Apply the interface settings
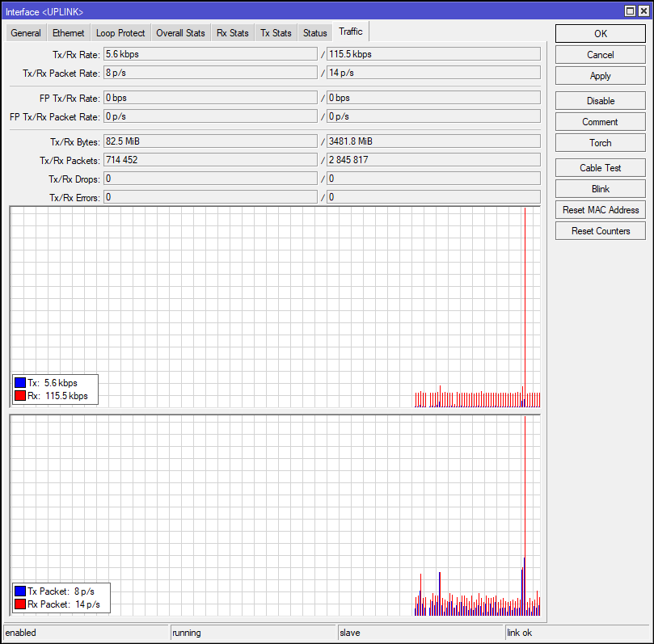Screen dimensions: 654x644 click(600, 76)
